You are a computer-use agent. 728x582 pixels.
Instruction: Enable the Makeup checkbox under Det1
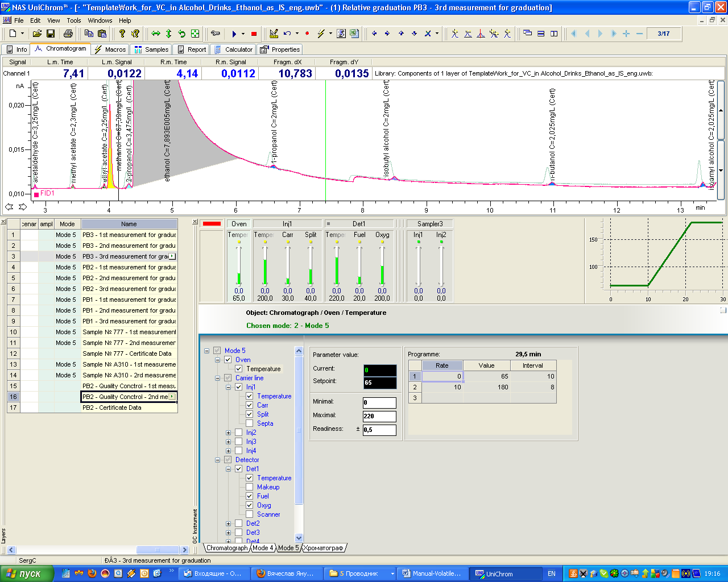(250, 487)
